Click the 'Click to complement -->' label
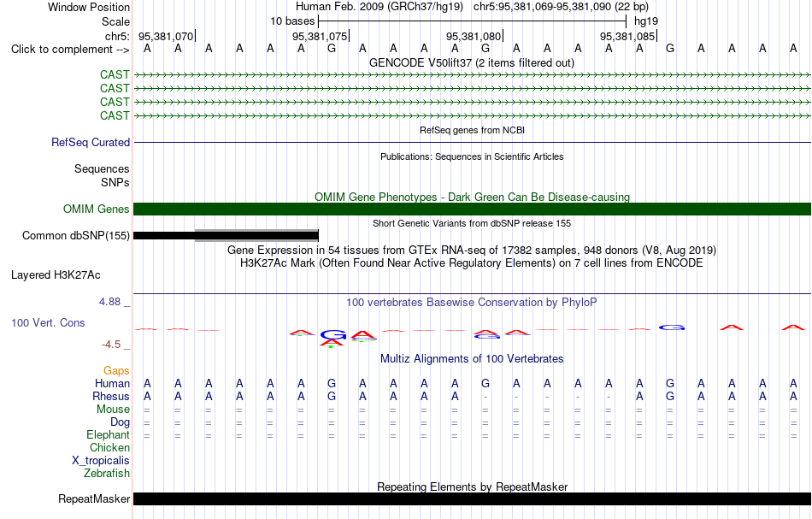 70,50
